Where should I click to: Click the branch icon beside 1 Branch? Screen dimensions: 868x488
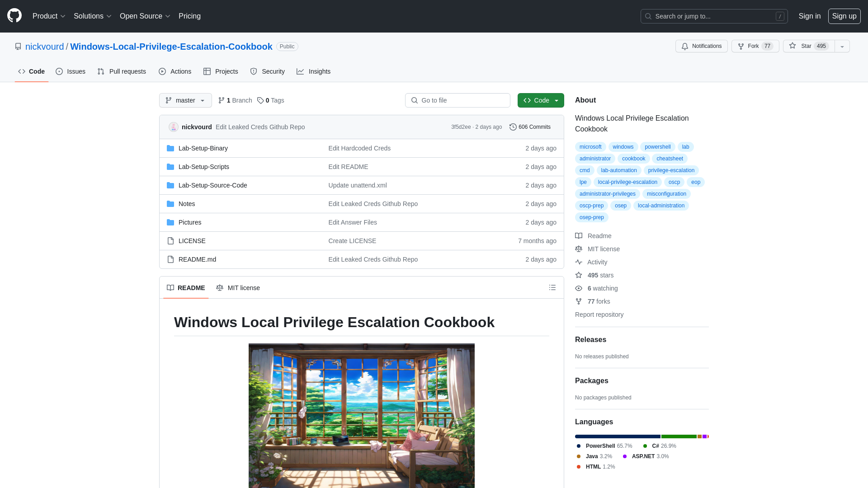click(x=222, y=100)
